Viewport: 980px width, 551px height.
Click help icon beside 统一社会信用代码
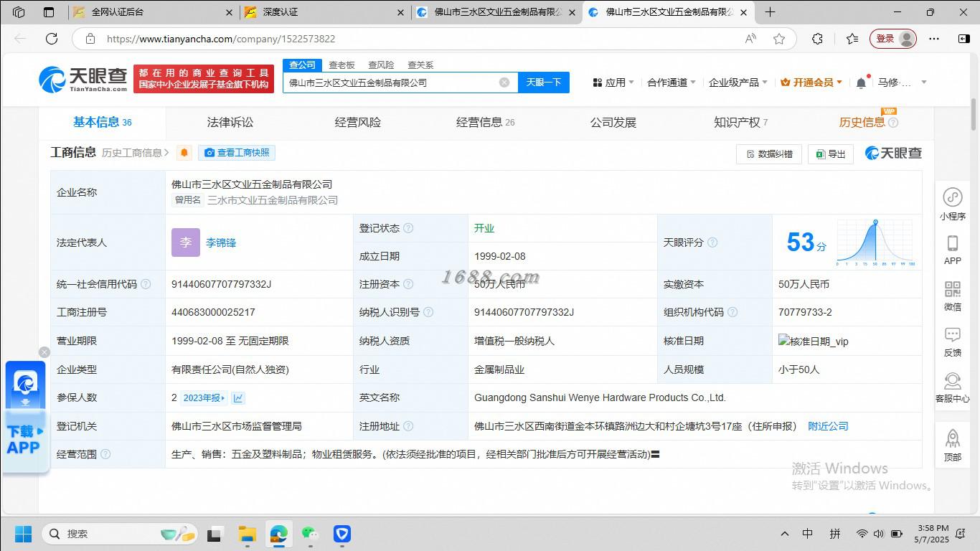click(146, 284)
